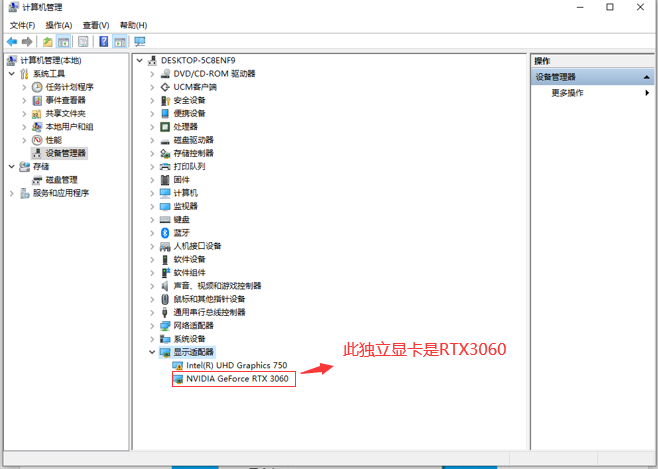This screenshot has width=658, height=469.
Task: Click the 处理器 chip icon
Action: point(165,127)
